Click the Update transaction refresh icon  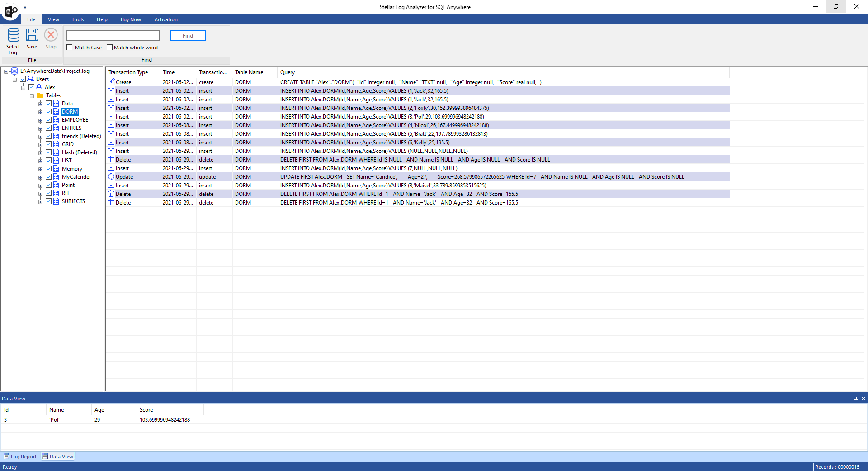click(x=111, y=176)
